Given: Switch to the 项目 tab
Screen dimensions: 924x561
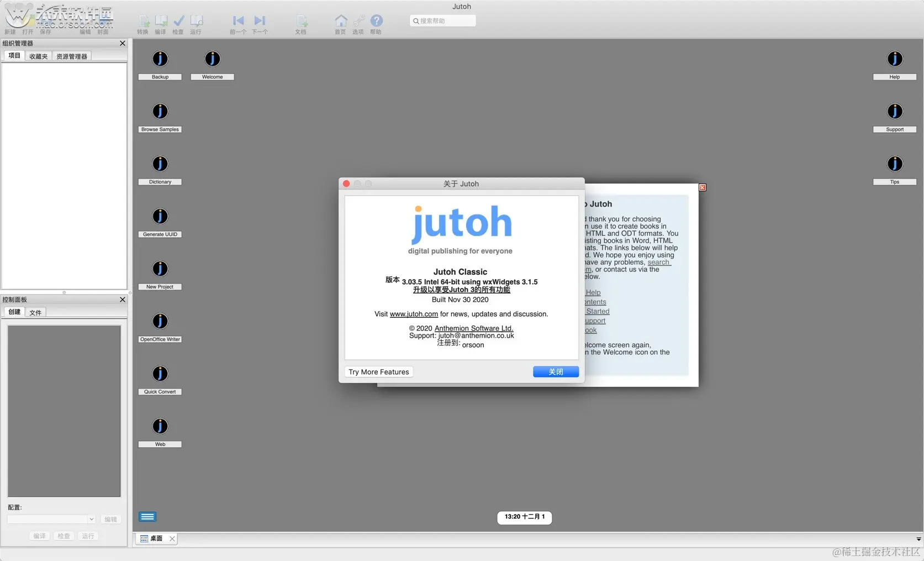Looking at the screenshot, I should point(14,56).
